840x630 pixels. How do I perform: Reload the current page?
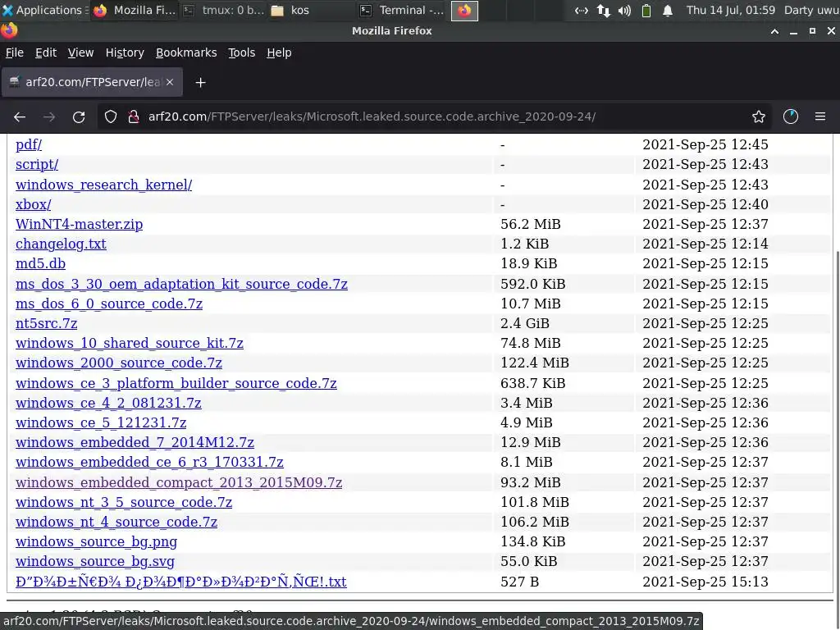79,116
